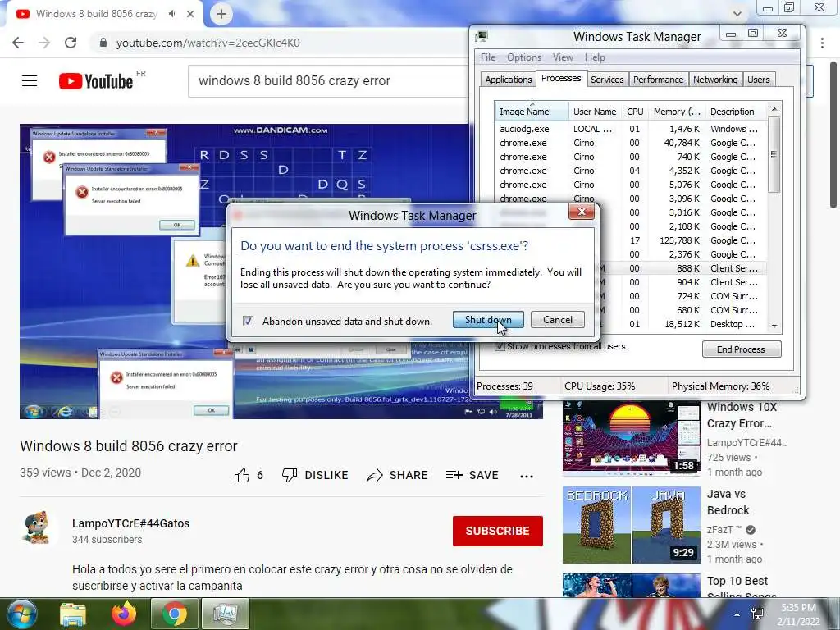Switch to Users tab

pos(759,80)
